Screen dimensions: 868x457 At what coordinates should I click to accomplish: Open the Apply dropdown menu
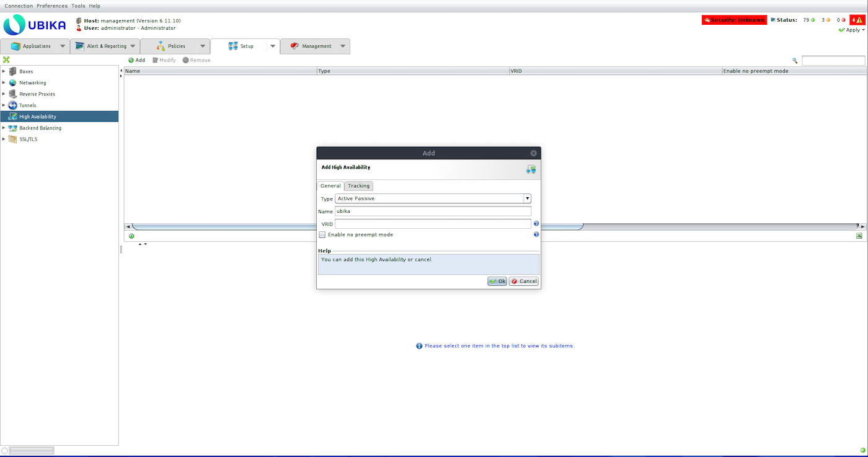[853, 30]
